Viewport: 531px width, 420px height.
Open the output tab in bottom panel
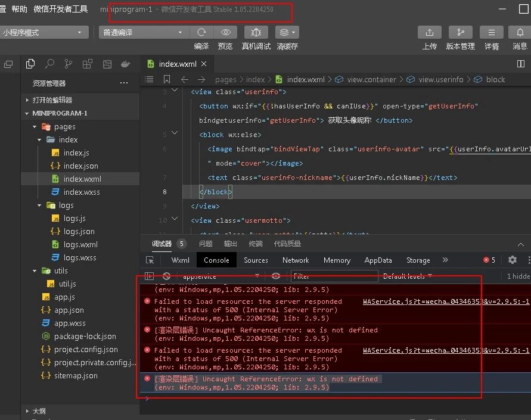click(230, 244)
